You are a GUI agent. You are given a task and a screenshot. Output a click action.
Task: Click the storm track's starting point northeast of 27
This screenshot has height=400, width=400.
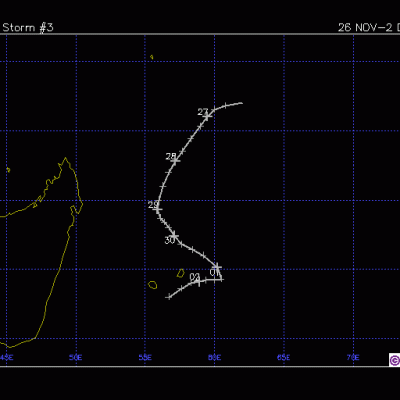[242, 103]
